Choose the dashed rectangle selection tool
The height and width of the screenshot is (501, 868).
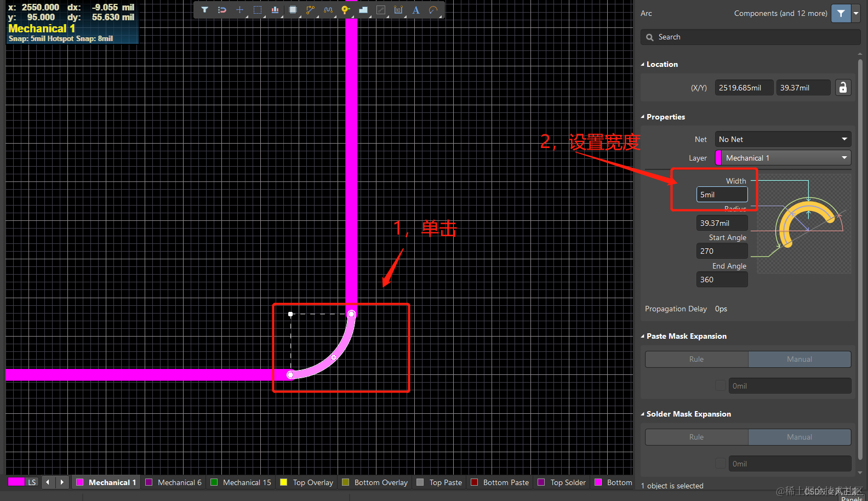258,10
